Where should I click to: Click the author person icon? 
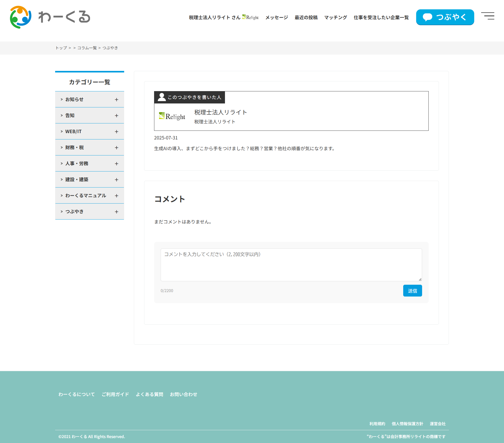click(x=162, y=97)
